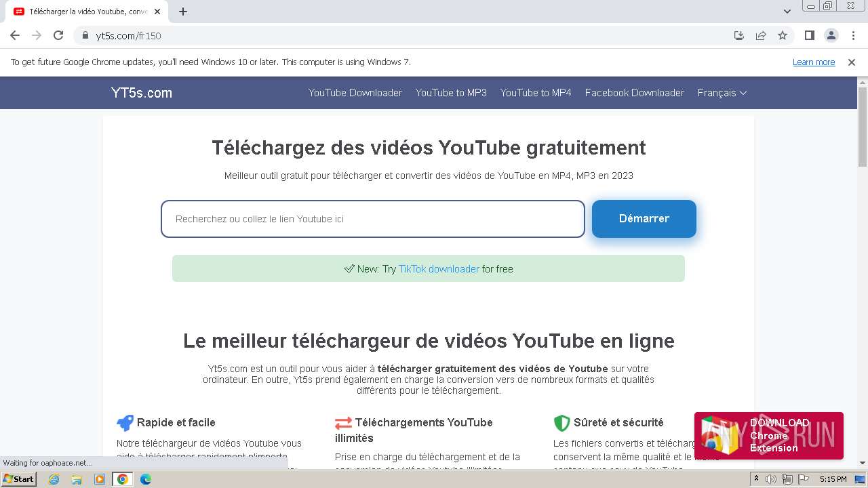The width and height of the screenshot is (868, 488).
Task: Open the Windows Start menu
Action: point(18,479)
